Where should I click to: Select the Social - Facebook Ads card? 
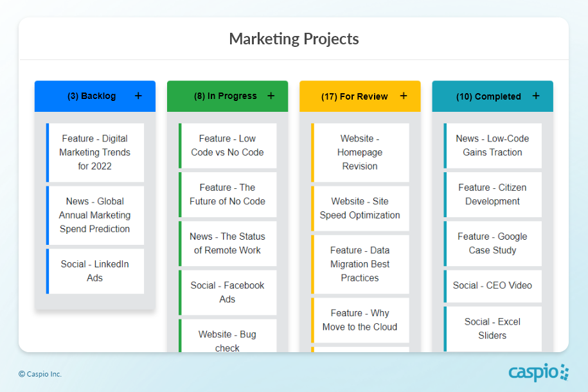tap(227, 292)
